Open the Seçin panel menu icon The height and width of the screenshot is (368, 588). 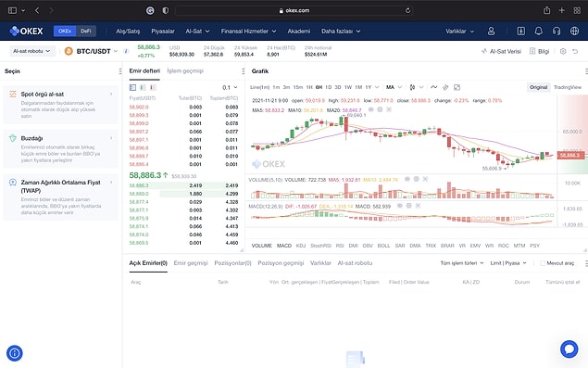[x=120, y=71]
